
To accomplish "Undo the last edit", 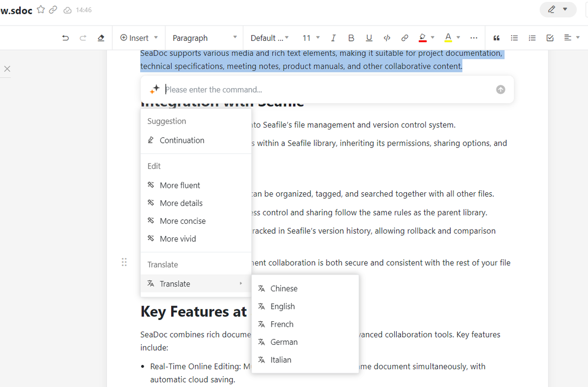I will pyautogui.click(x=65, y=38).
